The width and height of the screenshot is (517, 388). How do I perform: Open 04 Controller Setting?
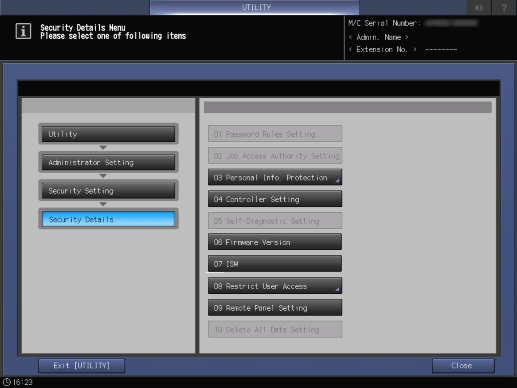point(275,199)
